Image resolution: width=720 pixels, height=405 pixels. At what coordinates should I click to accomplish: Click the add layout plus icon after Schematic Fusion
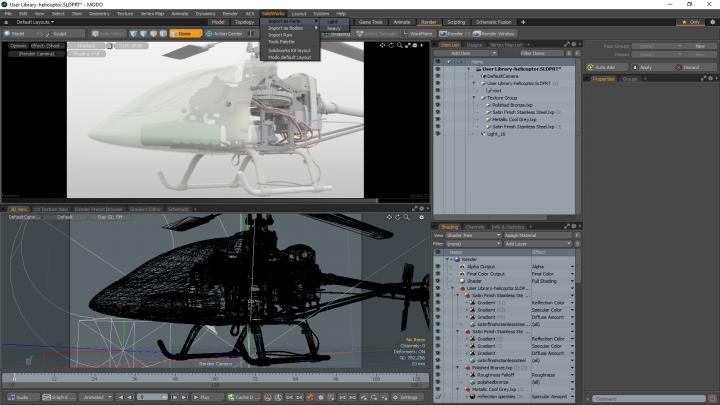click(523, 22)
